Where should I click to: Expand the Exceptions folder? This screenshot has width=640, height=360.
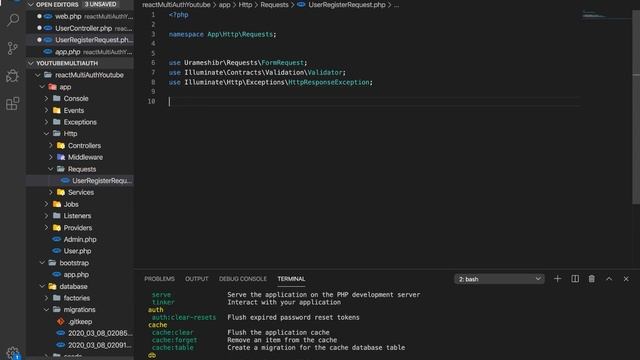pos(47,122)
